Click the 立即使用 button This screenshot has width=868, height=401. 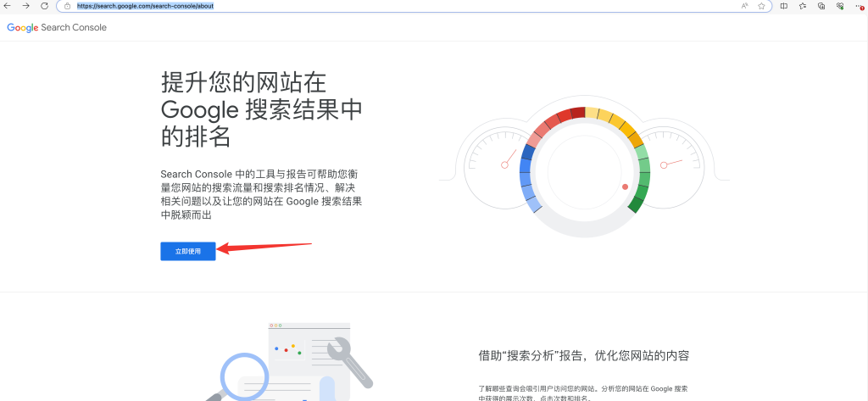coord(188,252)
